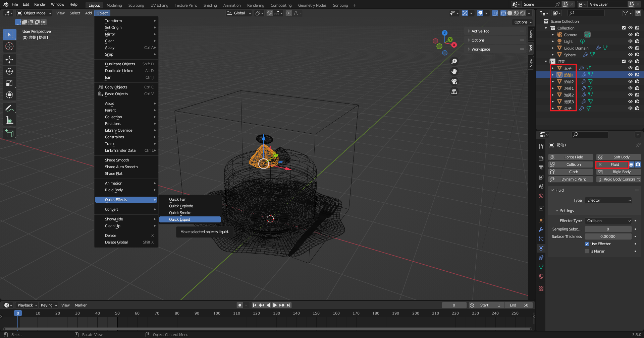
Task: Adjust Surface Thickness value field
Action: [608, 236]
